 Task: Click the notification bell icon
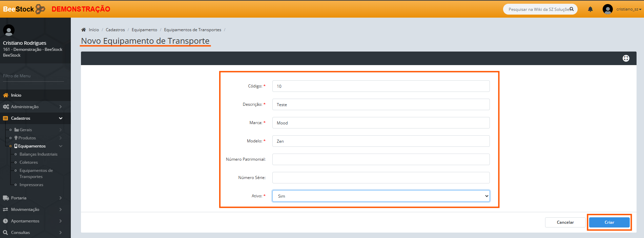tap(590, 9)
